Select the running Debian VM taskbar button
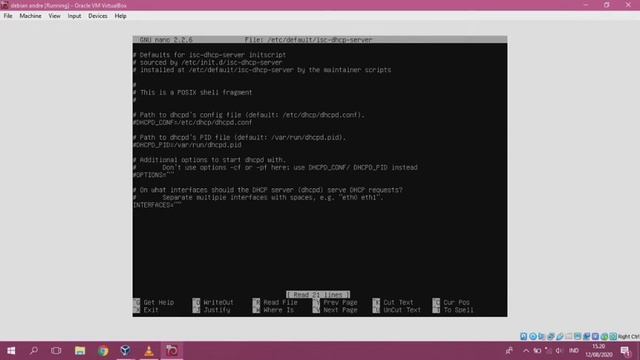 click(171, 351)
